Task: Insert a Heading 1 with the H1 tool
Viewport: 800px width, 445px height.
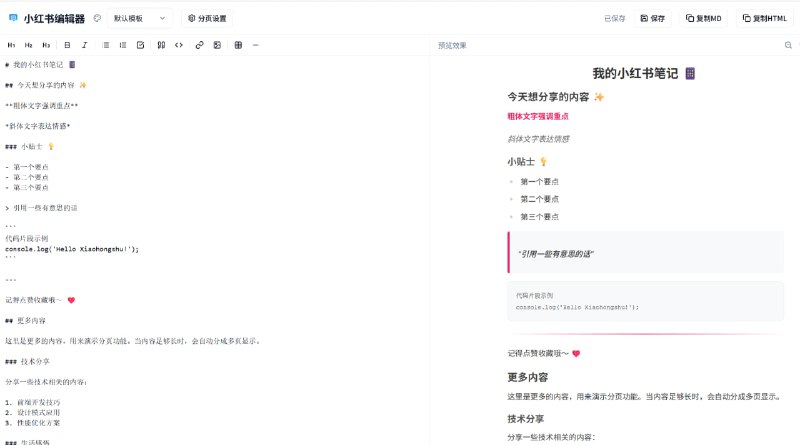Action: pos(11,45)
